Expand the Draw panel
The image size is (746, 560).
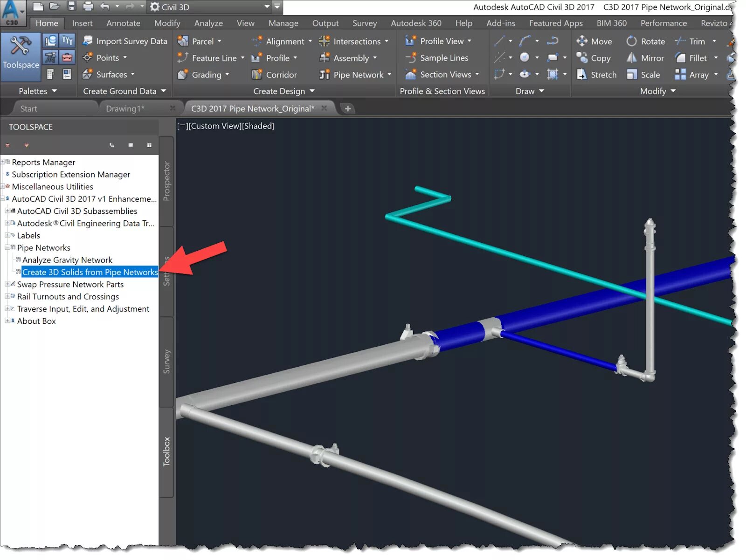click(x=530, y=91)
